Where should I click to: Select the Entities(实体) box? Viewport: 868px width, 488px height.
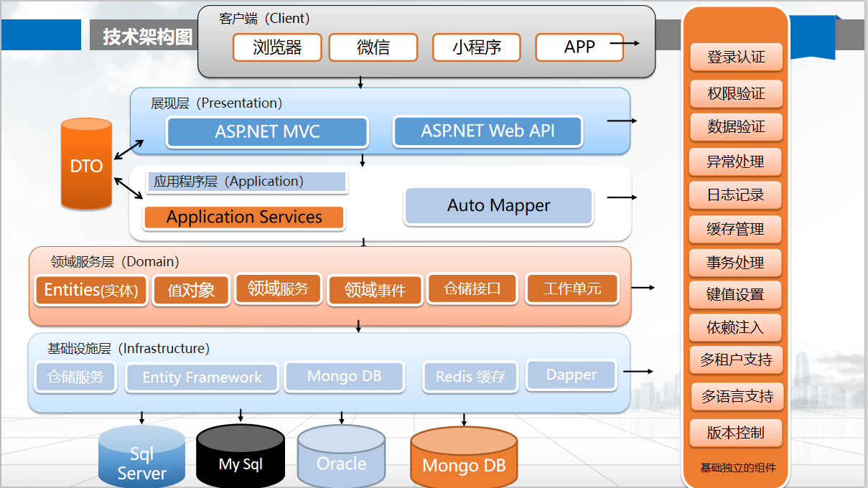[x=91, y=290]
